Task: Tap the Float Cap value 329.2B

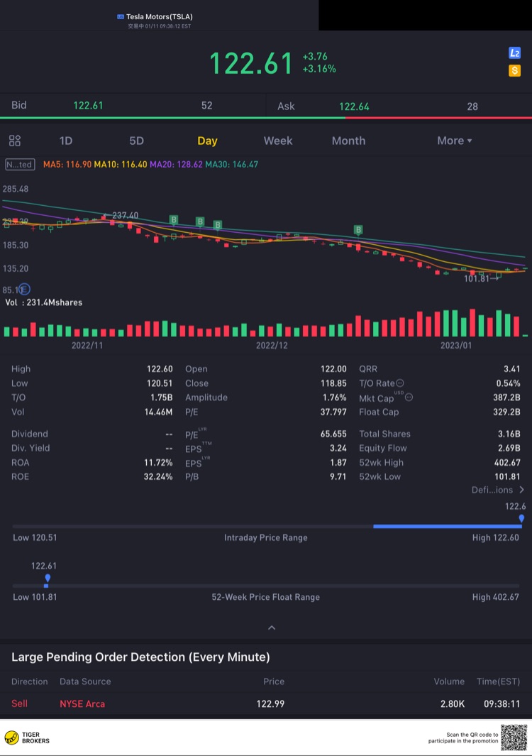Action: point(507,412)
